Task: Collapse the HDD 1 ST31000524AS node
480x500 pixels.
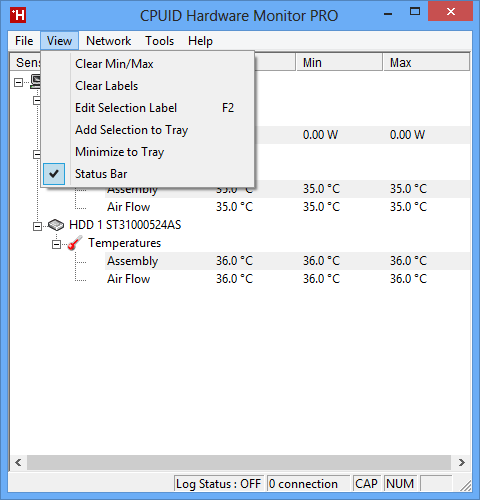Action: pos(37,227)
